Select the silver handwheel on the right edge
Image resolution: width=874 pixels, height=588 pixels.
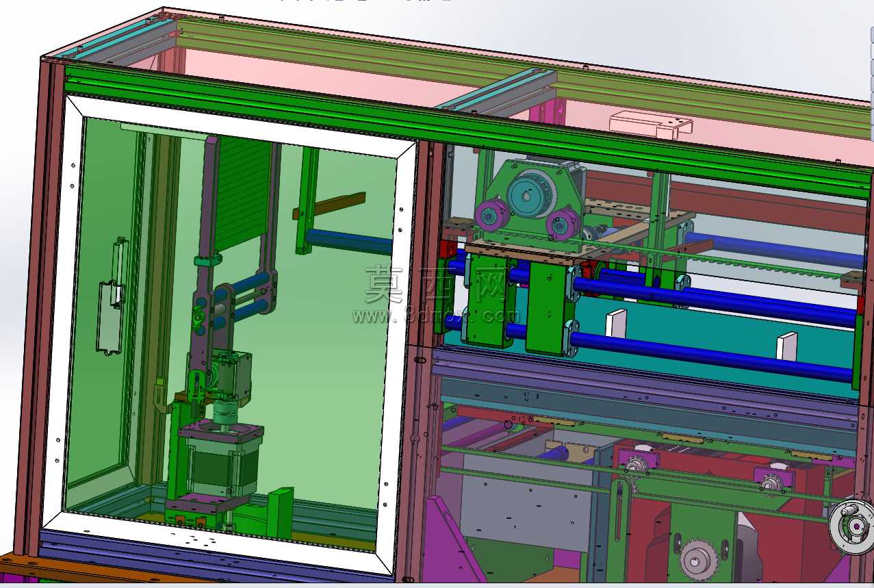pyautogui.click(x=851, y=526)
